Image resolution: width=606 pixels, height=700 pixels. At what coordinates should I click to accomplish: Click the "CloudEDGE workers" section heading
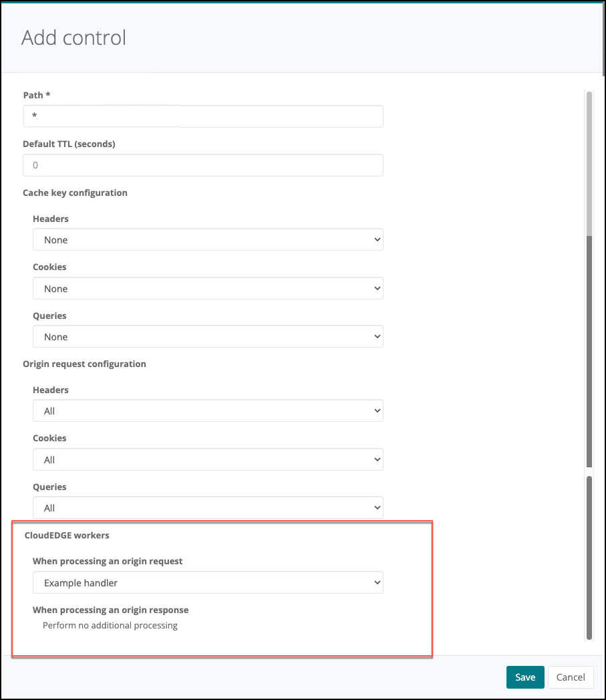pos(67,535)
